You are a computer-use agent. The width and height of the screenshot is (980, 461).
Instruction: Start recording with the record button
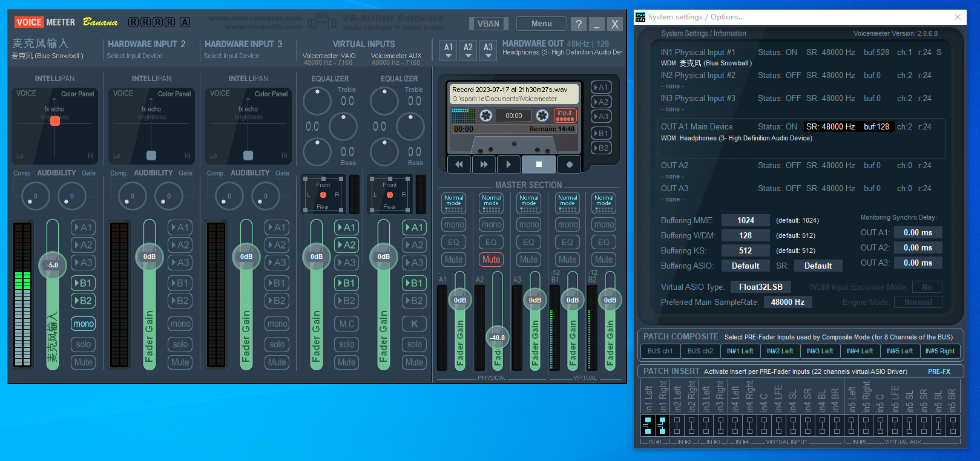(569, 164)
